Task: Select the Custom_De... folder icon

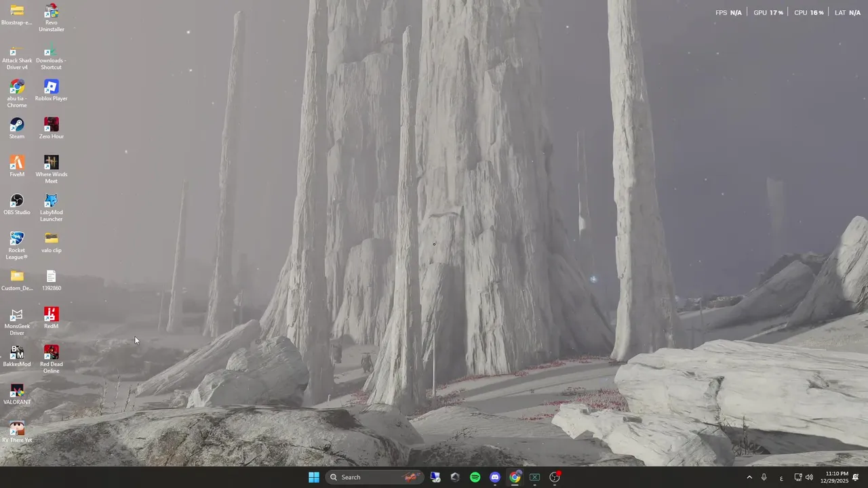Action: click(x=17, y=280)
